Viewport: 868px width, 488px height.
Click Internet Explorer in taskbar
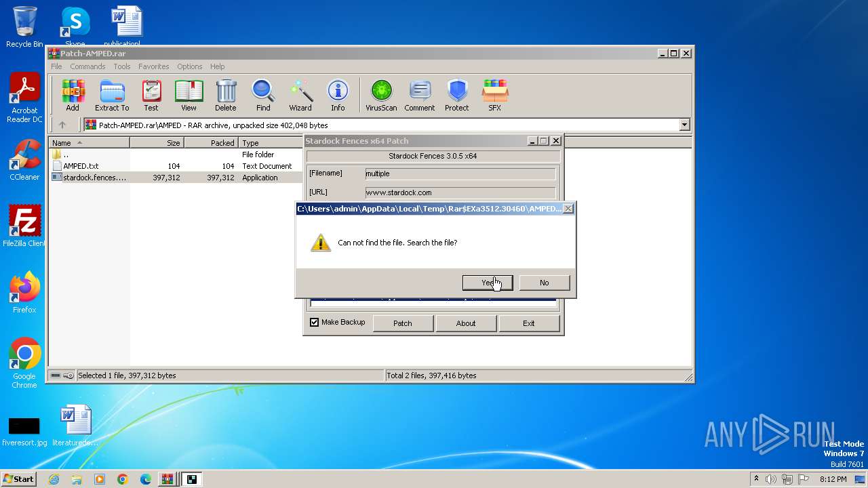pos(54,479)
